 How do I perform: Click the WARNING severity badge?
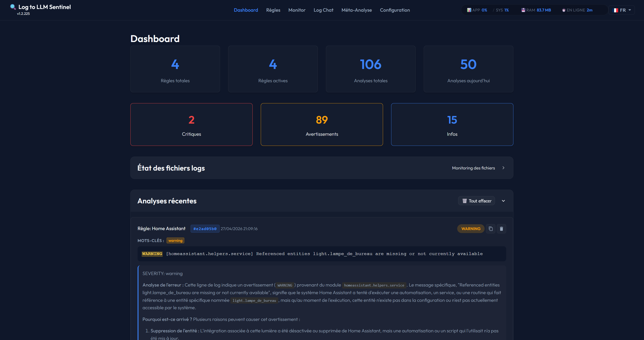470,229
